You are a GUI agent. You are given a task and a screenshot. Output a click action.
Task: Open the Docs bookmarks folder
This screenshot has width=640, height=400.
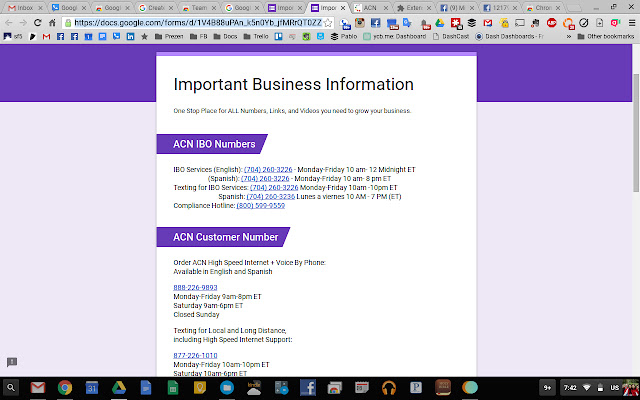click(x=225, y=37)
